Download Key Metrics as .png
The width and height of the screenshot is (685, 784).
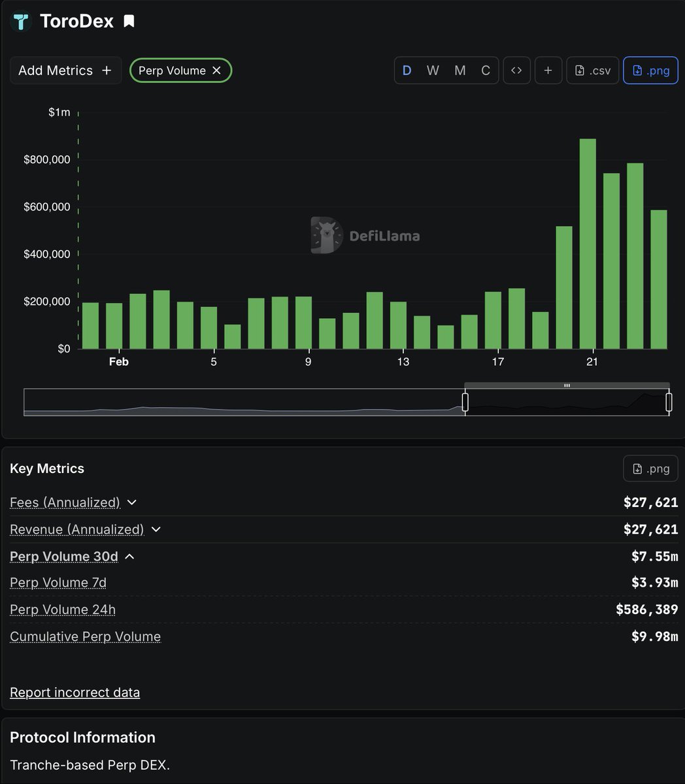[x=650, y=468]
